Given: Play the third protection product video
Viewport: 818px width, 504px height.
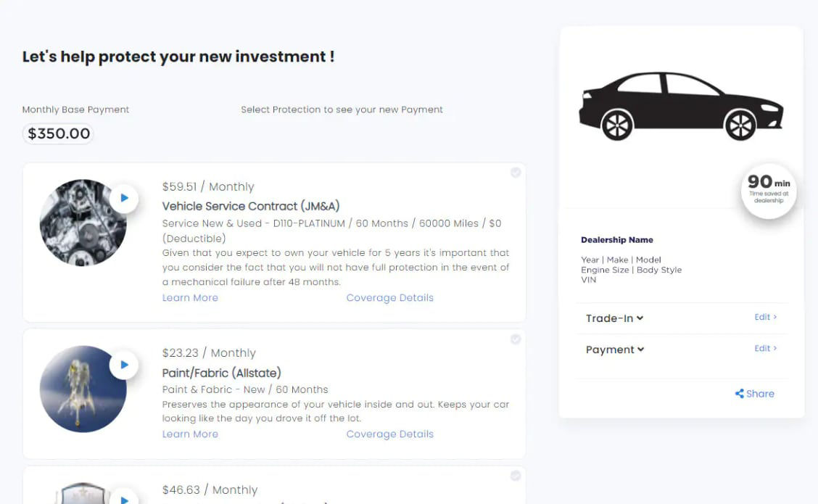Looking at the screenshot, I should pos(124,498).
